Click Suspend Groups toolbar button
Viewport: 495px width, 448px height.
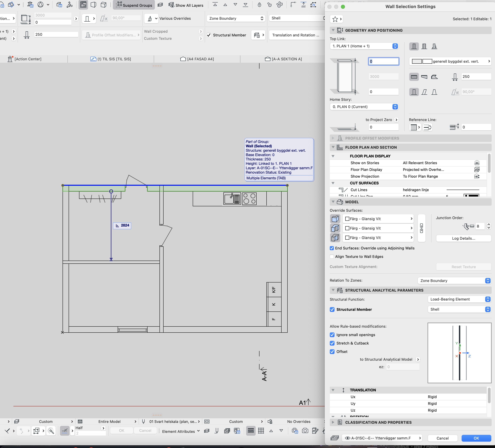point(134,5)
